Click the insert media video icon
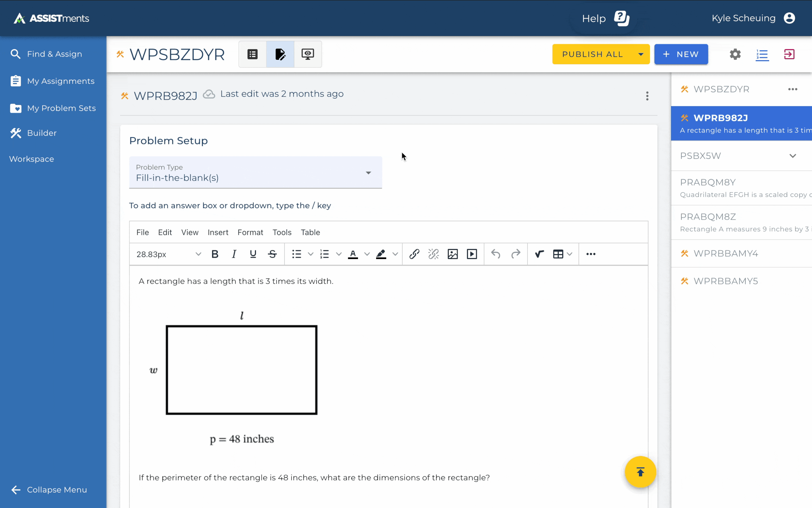The width and height of the screenshot is (812, 508). [472, 254]
